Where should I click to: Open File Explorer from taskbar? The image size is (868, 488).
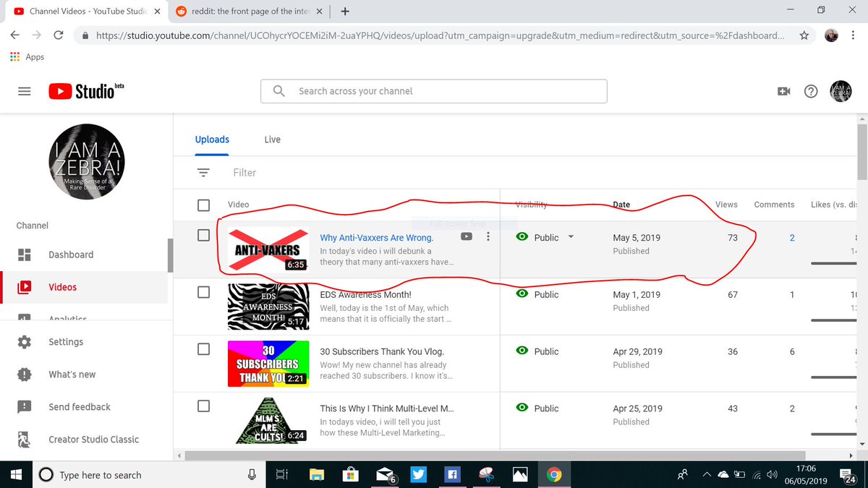(316, 475)
